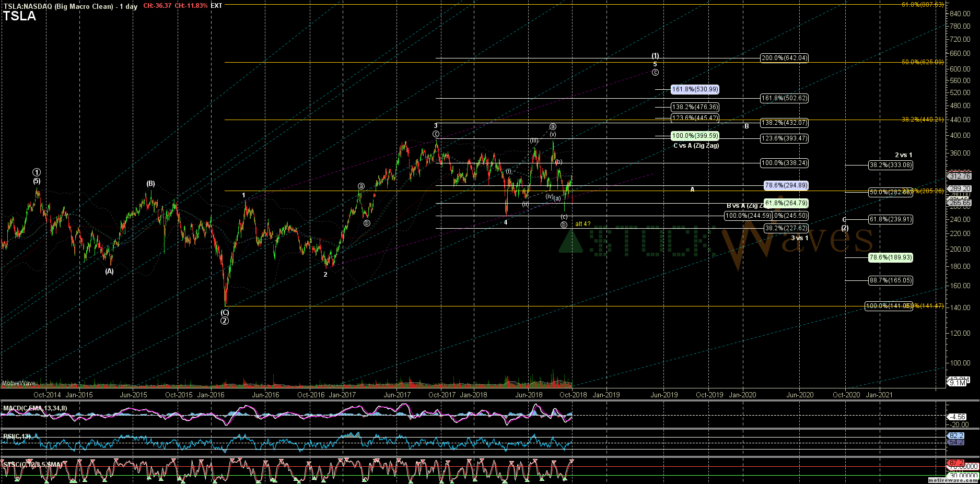
Task: Click the 61.8%(239.91) retracement label
Action: (x=891, y=219)
